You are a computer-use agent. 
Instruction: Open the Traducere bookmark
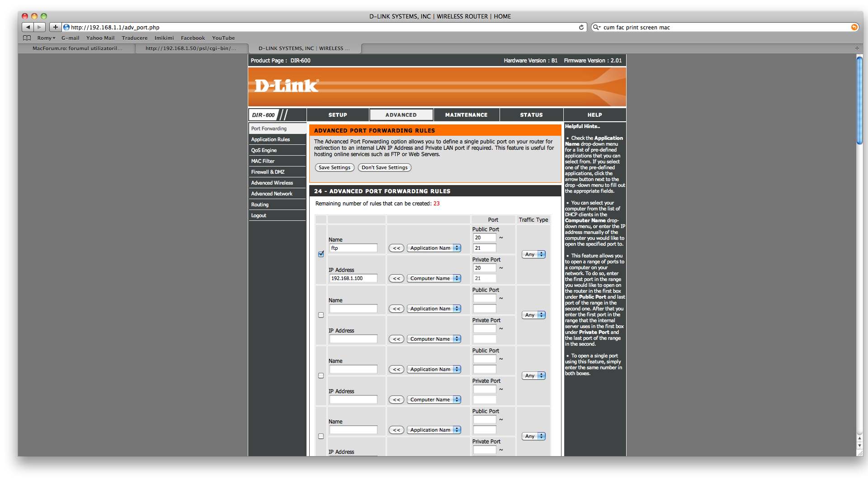pyautogui.click(x=134, y=38)
